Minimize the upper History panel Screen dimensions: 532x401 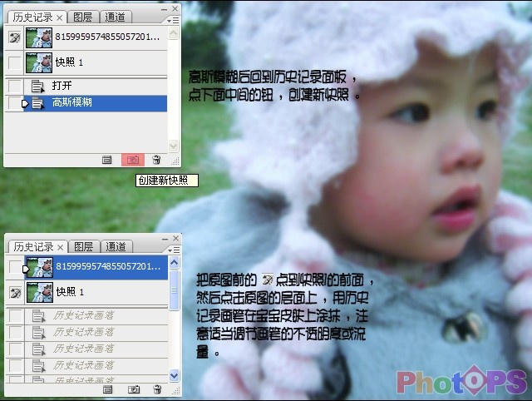pyautogui.click(x=165, y=9)
